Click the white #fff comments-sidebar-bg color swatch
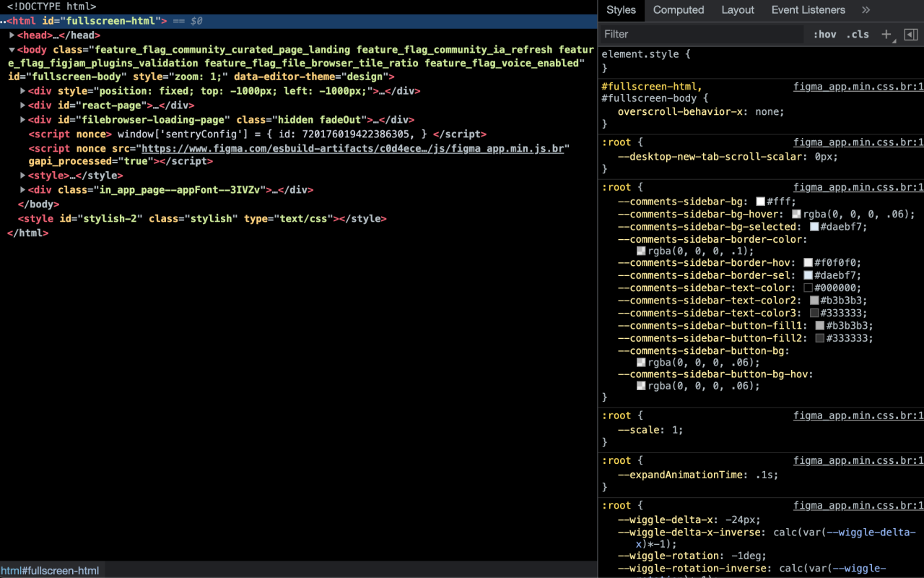924x578 pixels. click(761, 201)
